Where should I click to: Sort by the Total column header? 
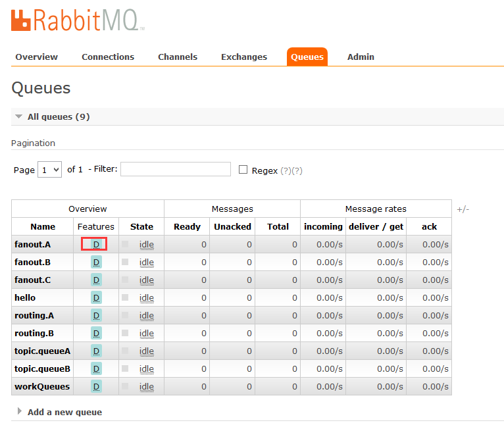(x=278, y=226)
